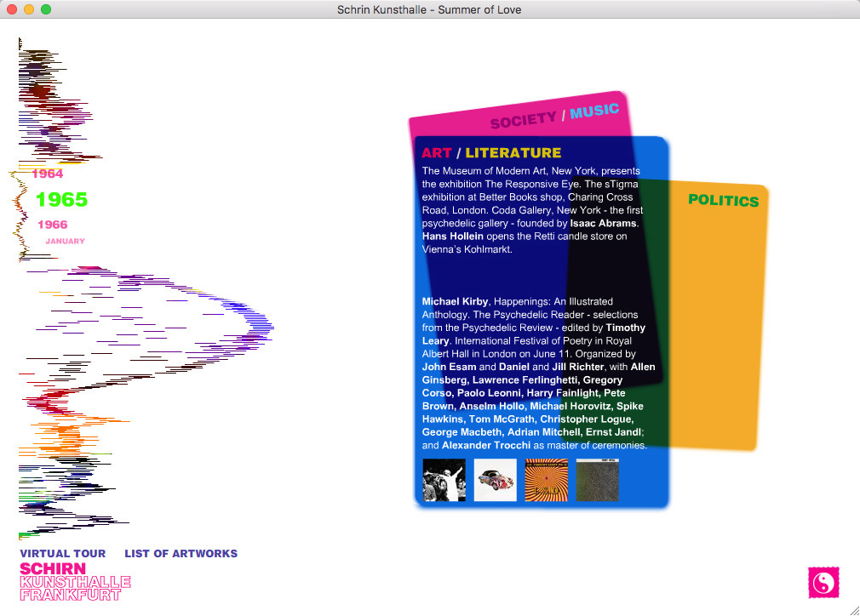Image resolution: width=860 pixels, height=616 pixels.
Task: Click the orange bars in the timeline graph
Action: (x=64, y=434)
